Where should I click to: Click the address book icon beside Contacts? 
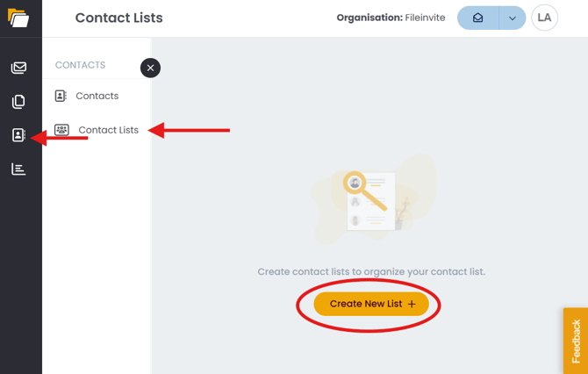(x=61, y=96)
